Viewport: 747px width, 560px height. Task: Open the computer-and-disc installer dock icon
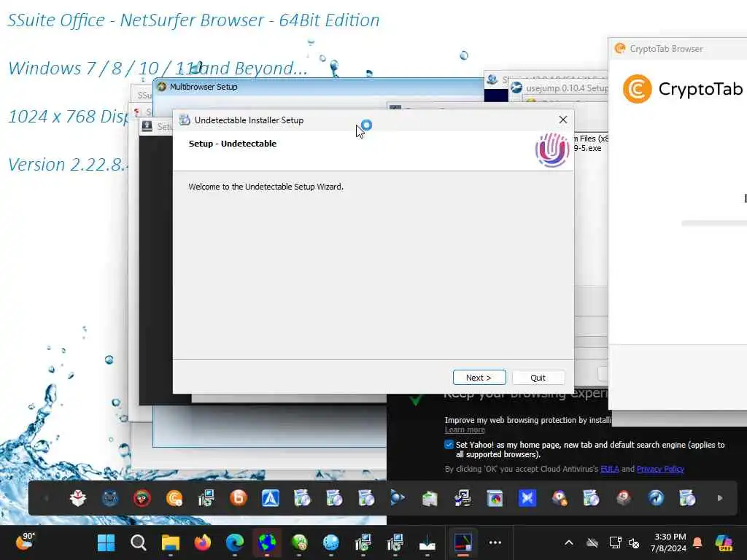click(206, 498)
